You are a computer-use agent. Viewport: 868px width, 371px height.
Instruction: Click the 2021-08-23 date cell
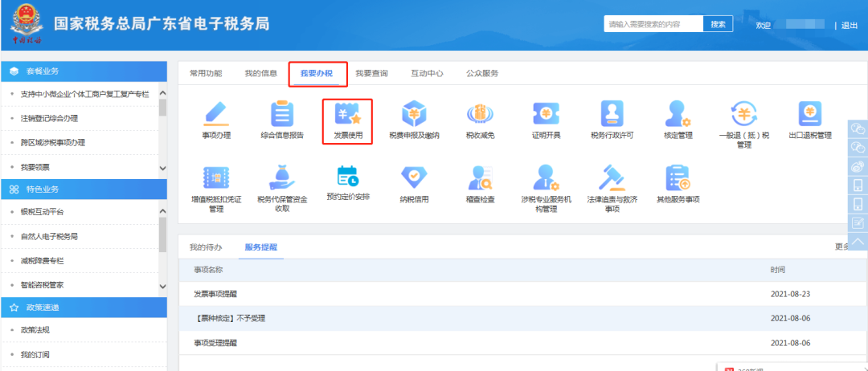[x=790, y=294]
